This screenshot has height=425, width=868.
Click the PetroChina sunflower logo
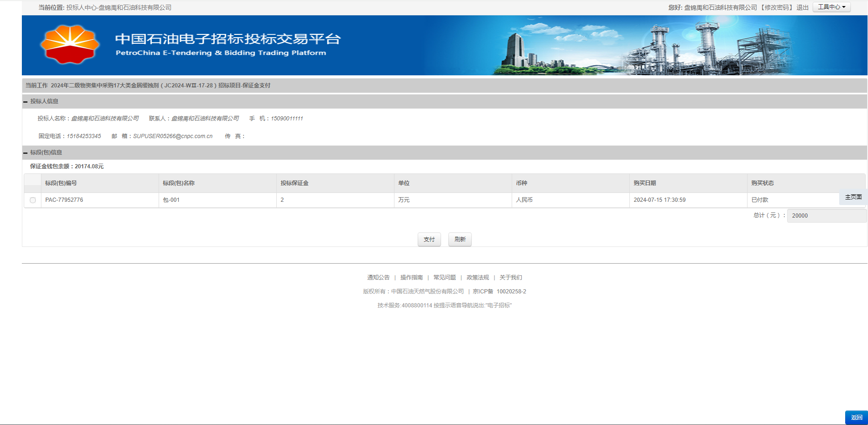[x=70, y=44]
